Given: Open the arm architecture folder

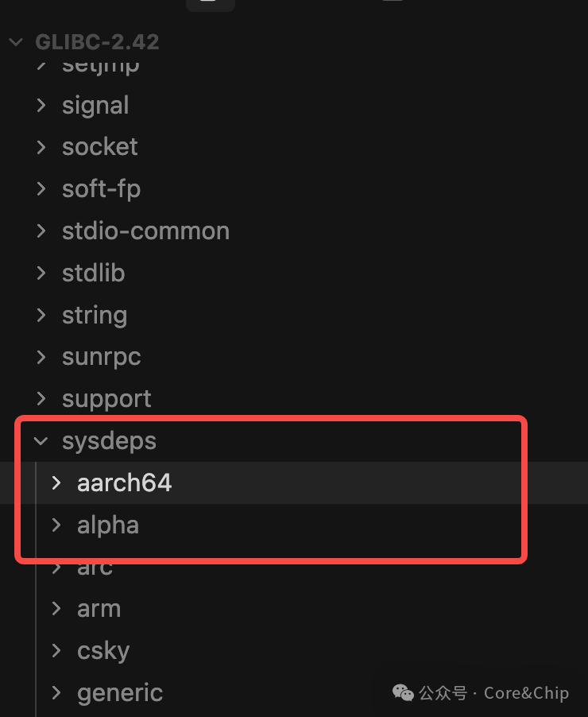Looking at the screenshot, I should coord(99,608).
